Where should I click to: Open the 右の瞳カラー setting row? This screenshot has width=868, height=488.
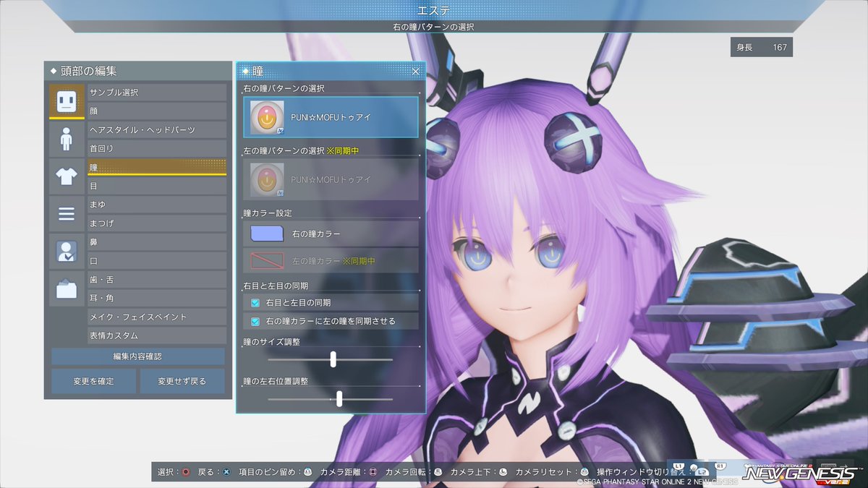pos(331,234)
